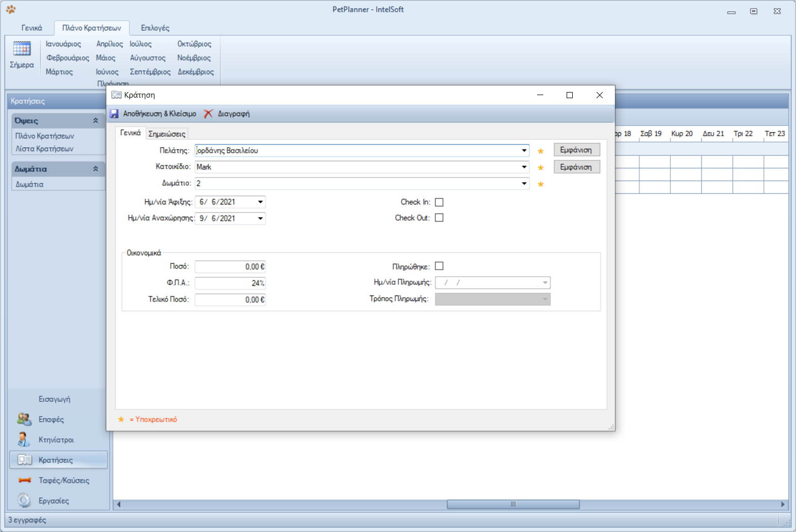Image resolution: width=796 pixels, height=532 pixels.
Task: Click the Σήμερα calendar icon
Action: [22, 49]
